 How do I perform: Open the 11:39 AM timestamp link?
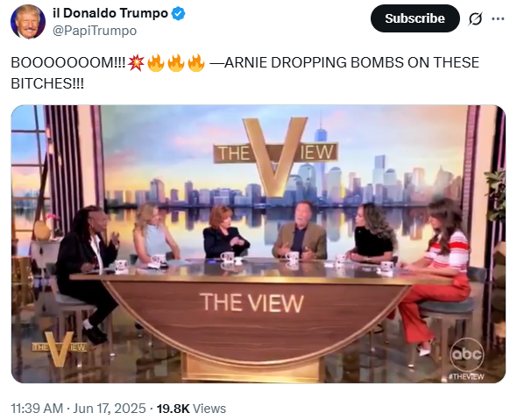[x=37, y=409]
